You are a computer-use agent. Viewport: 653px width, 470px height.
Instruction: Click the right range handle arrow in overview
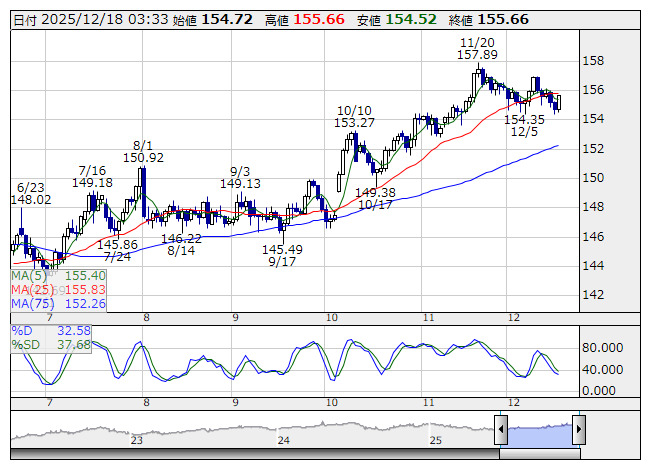(x=578, y=431)
